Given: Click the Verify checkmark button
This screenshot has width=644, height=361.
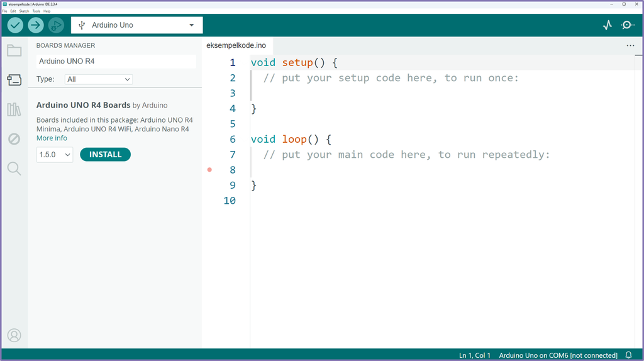Looking at the screenshot, I should click(x=15, y=25).
